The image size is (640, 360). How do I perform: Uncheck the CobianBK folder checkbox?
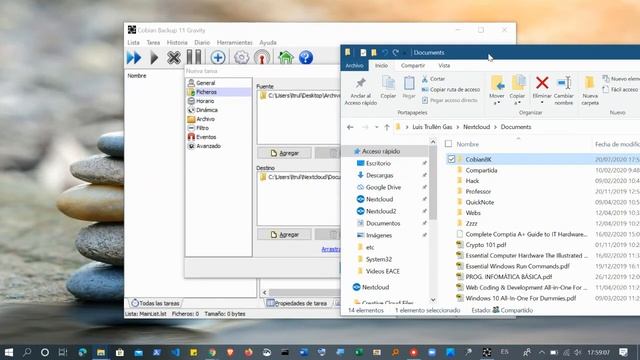(x=451, y=159)
